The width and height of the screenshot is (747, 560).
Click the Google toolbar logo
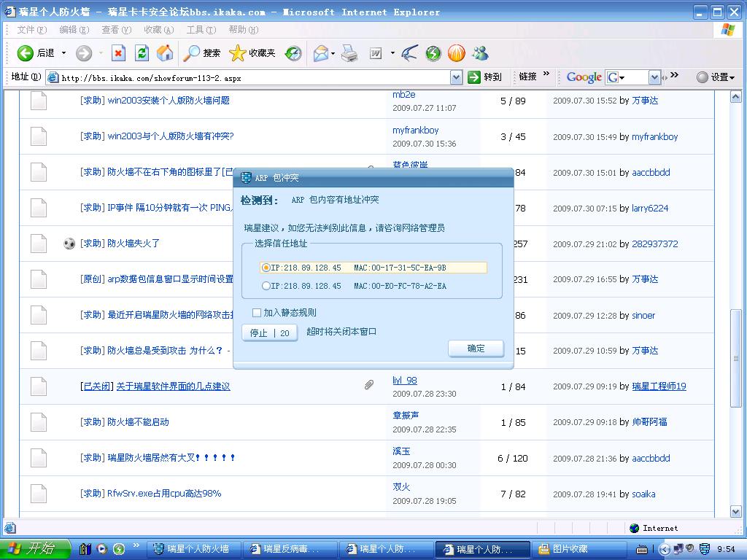click(x=584, y=77)
